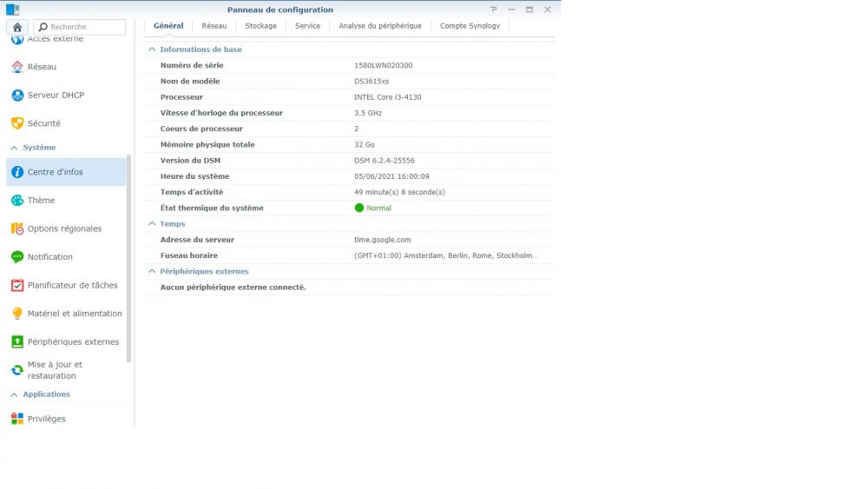
Task: Select model name DS3615xs
Action: pyautogui.click(x=372, y=82)
